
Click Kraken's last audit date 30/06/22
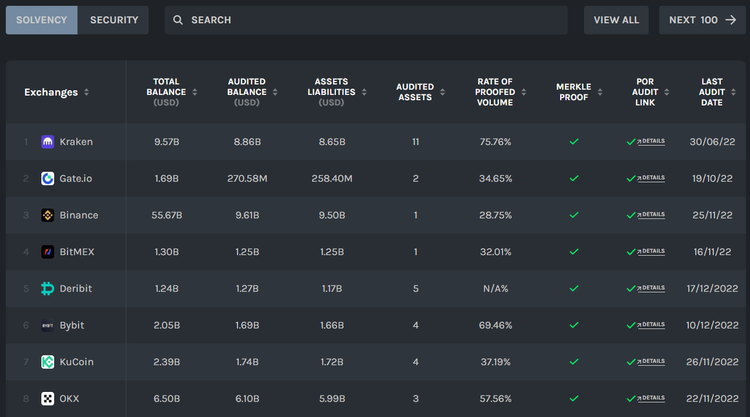[x=712, y=142]
